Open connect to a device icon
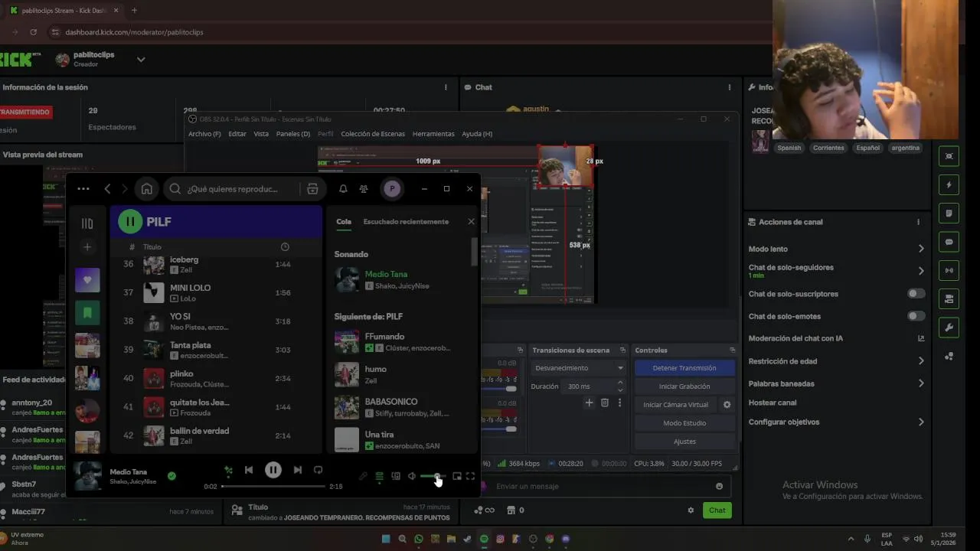The width and height of the screenshot is (980, 551). (396, 476)
